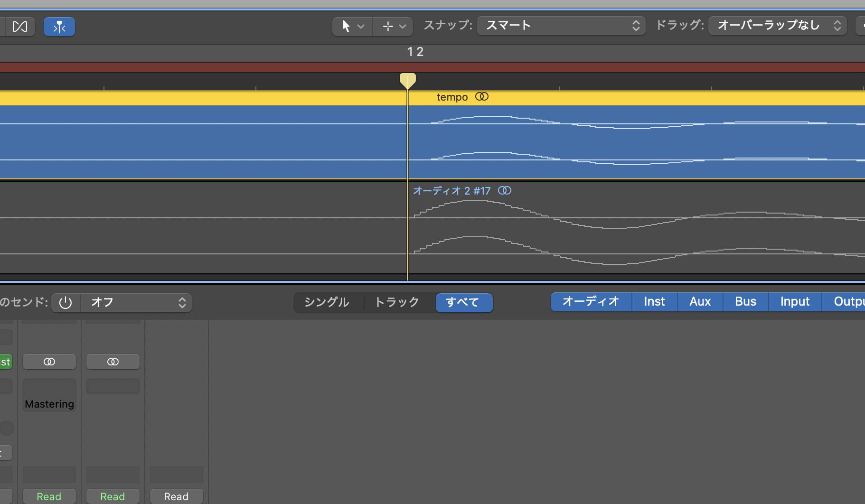Toggle the send power button
865x504 pixels.
pyautogui.click(x=66, y=303)
